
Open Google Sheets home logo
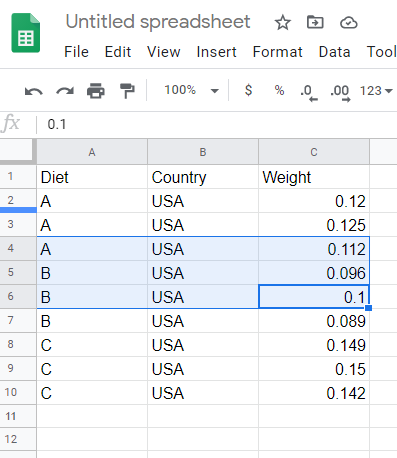click(26, 33)
